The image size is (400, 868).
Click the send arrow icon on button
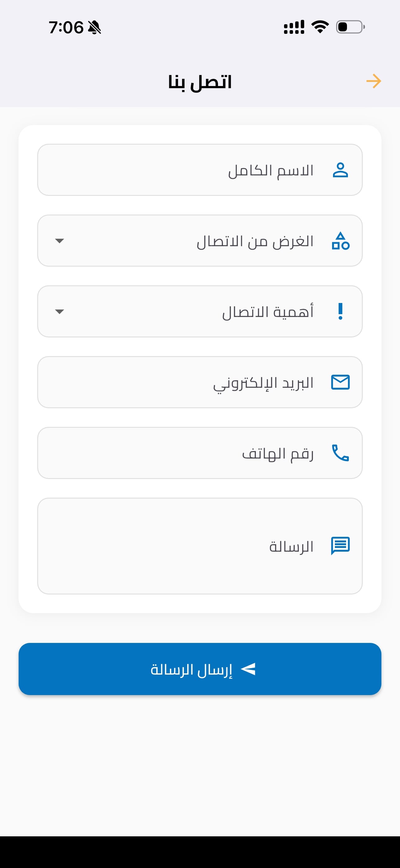248,669
